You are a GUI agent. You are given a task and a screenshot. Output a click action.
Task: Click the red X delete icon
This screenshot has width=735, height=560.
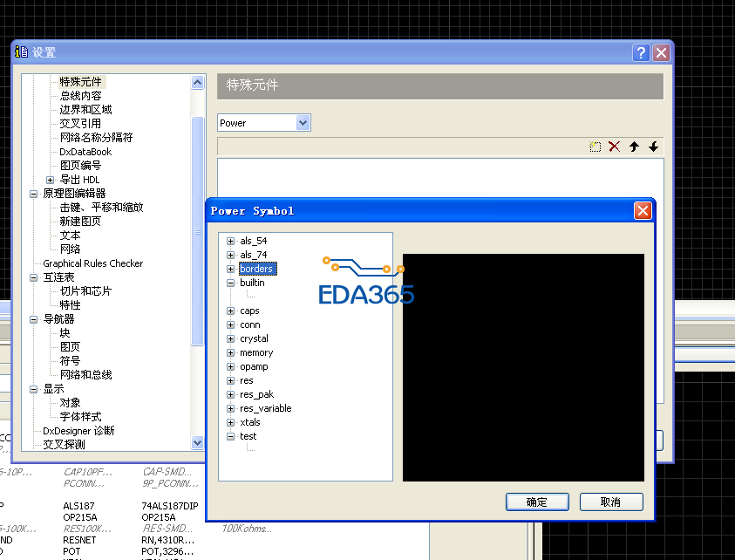(614, 147)
